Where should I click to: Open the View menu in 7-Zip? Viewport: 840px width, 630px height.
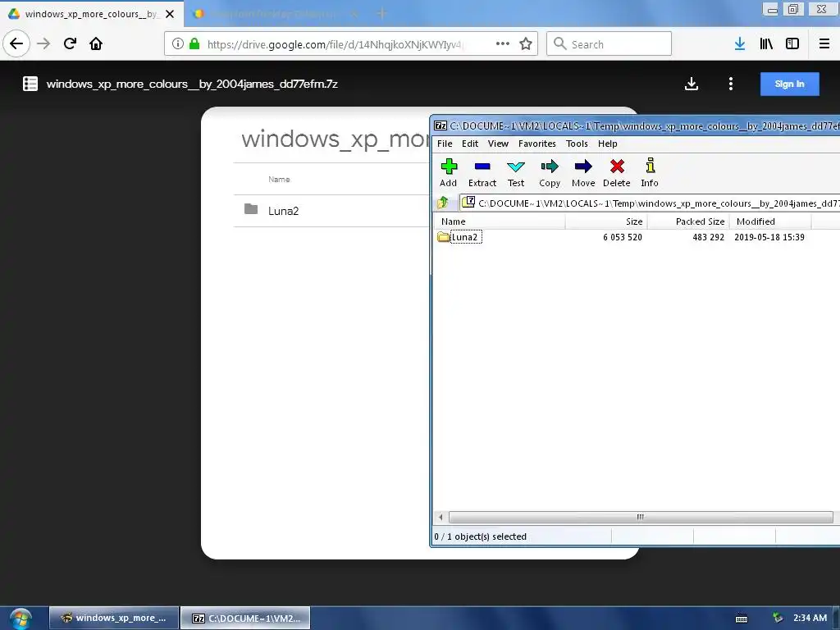point(498,144)
